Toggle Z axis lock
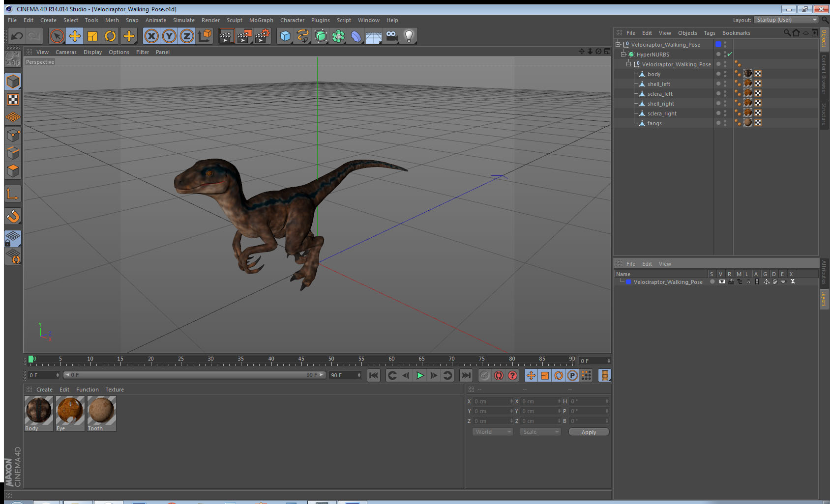 [187, 36]
